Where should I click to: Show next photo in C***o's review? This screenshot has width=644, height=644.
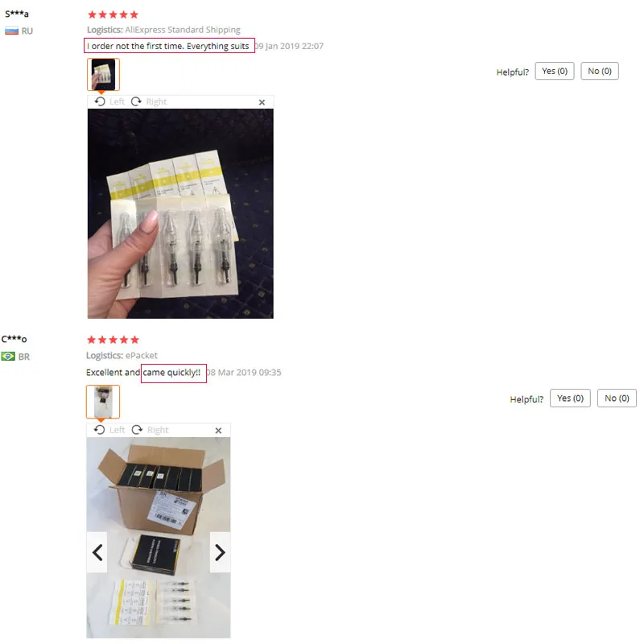click(x=220, y=552)
